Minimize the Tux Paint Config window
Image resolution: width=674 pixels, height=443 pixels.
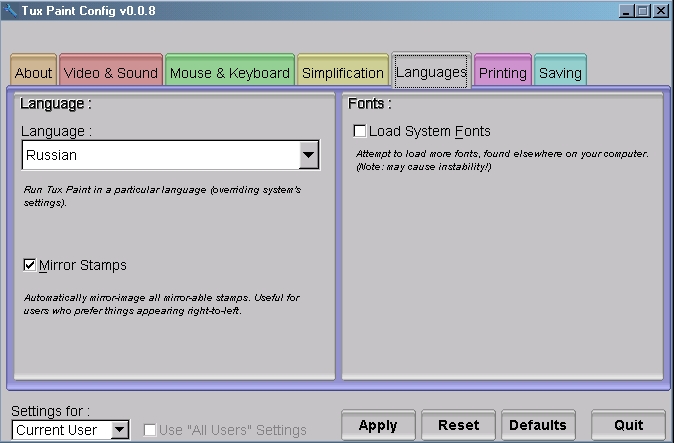click(x=626, y=11)
